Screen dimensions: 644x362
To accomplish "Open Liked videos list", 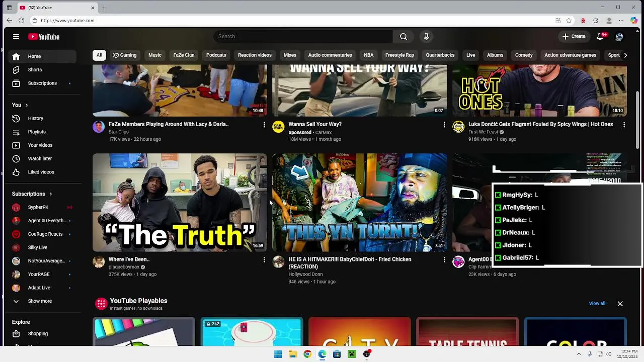I will 42,172.
